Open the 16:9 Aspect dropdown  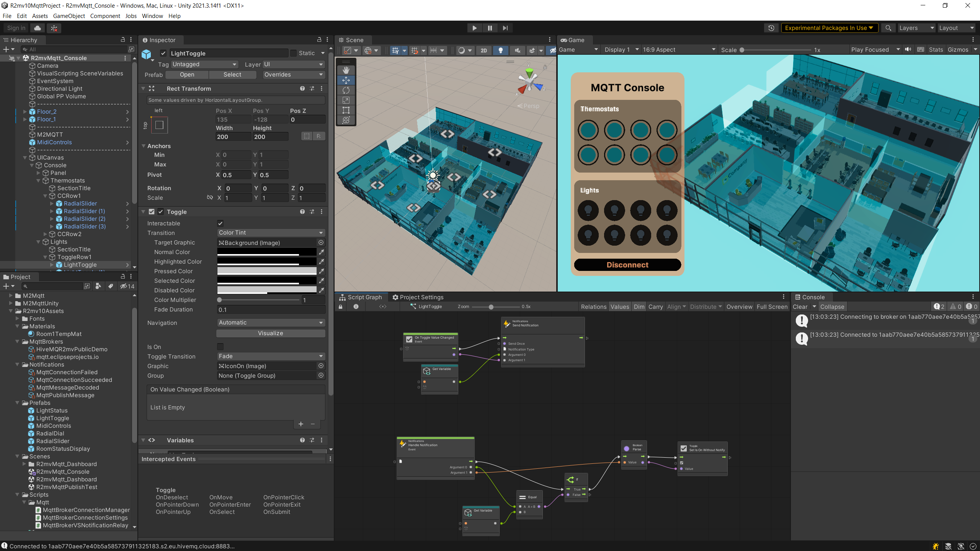pos(679,50)
